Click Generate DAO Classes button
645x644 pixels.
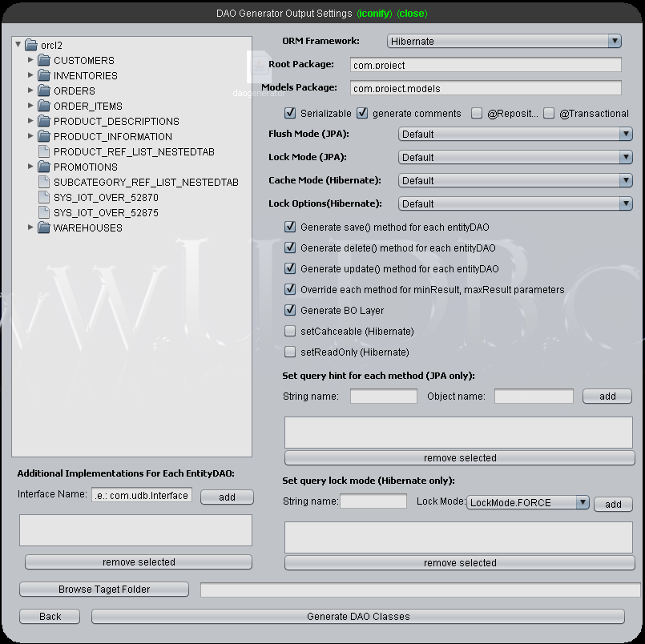(x=358, y=616)
